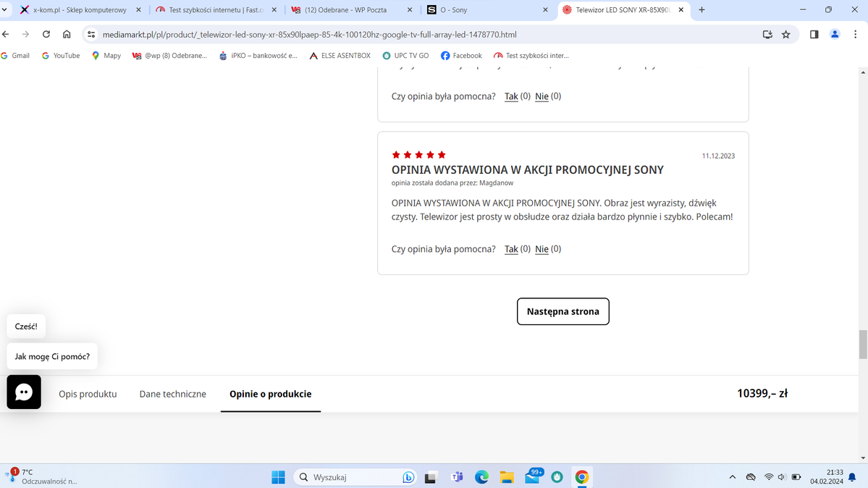Select the Opis produktu tab
The width and height of the screenshot is (868, 488).
click(88, 394)
